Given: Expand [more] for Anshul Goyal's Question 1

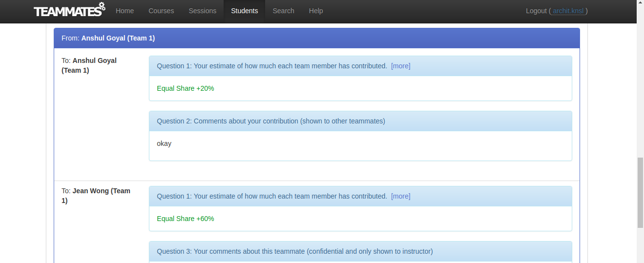Looking at the screenshot, I should click(x=401, y=66).
